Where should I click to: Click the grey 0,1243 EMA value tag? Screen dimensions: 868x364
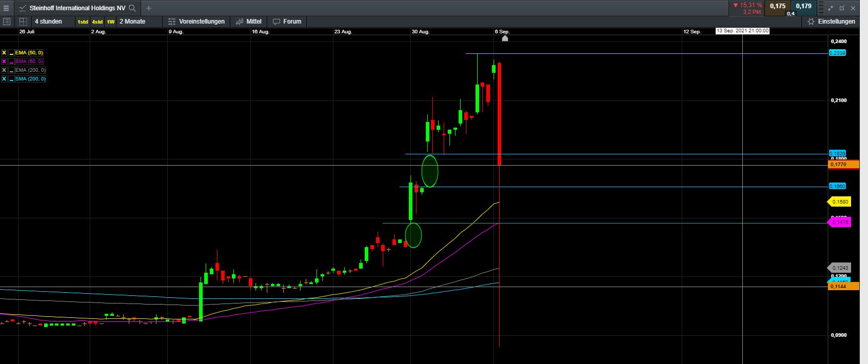(839, 268)
